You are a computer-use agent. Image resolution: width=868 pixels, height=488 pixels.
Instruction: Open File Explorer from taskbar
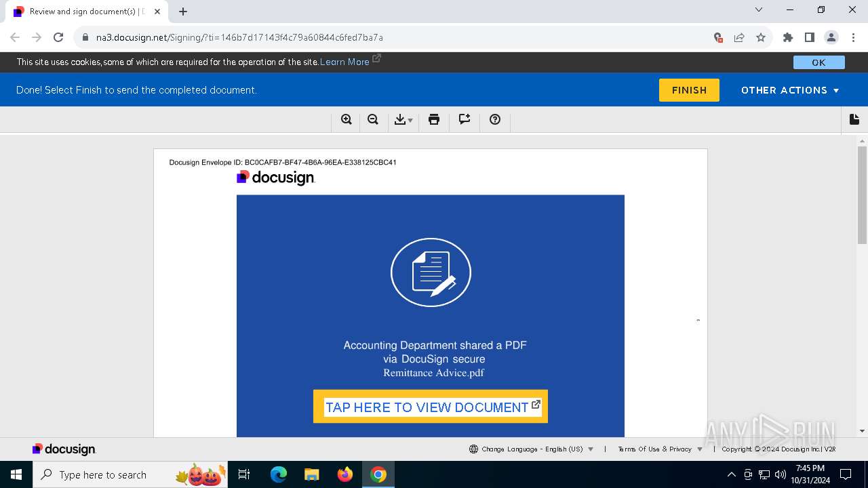click(x=312, y=474)
